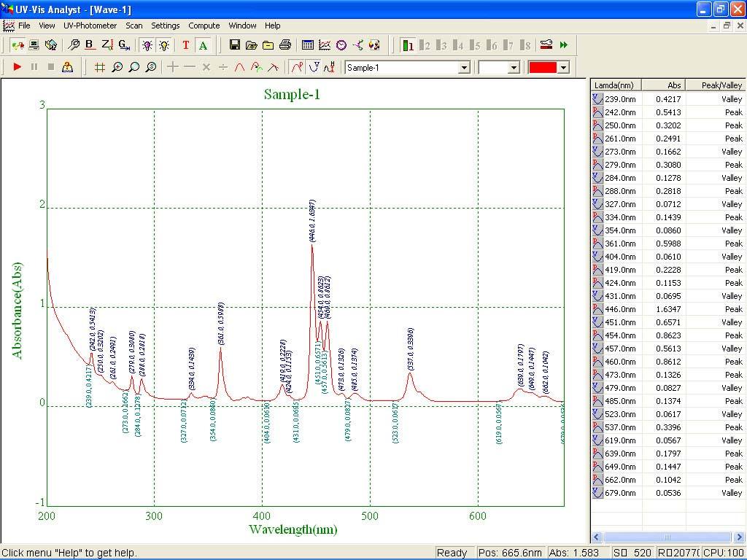Click the Save floppy disk icon
Image resolution: width=747 pixels, height=560 pixels.
[234, 45]
